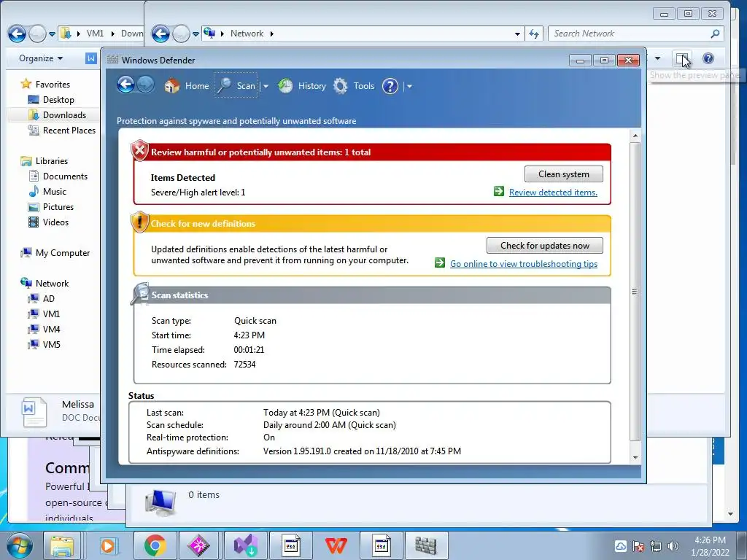Viewport: 747px width, 560px height.
Task: Open the Windows Start menu
Action: [x=20, y=545]
